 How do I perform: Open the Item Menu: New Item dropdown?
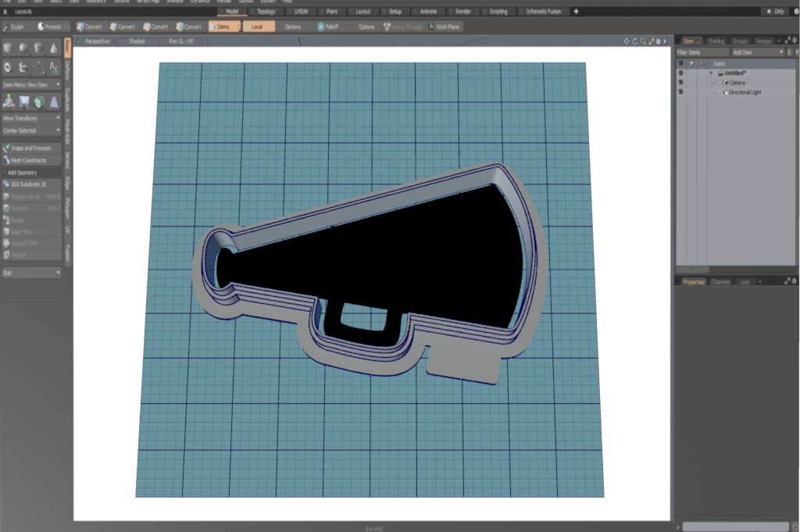pyautogui.click(x=31, y=84)
